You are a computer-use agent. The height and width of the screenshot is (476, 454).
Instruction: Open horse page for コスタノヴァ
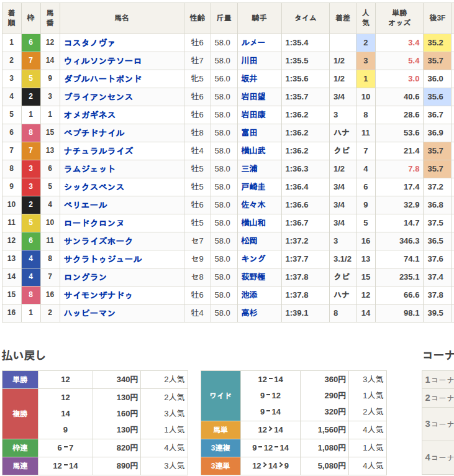(89, 43)
